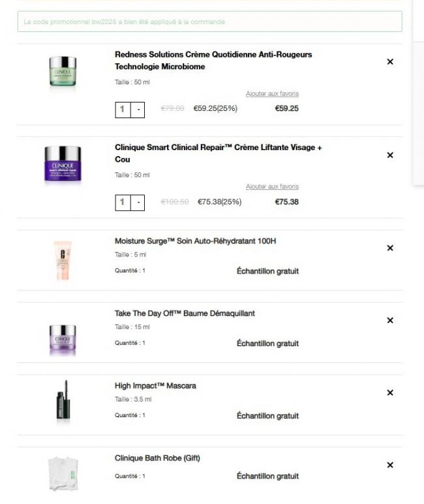Remove High Impact Mascara sample
424x504 pixels.
pyautogui.click(x=390, y=392)
